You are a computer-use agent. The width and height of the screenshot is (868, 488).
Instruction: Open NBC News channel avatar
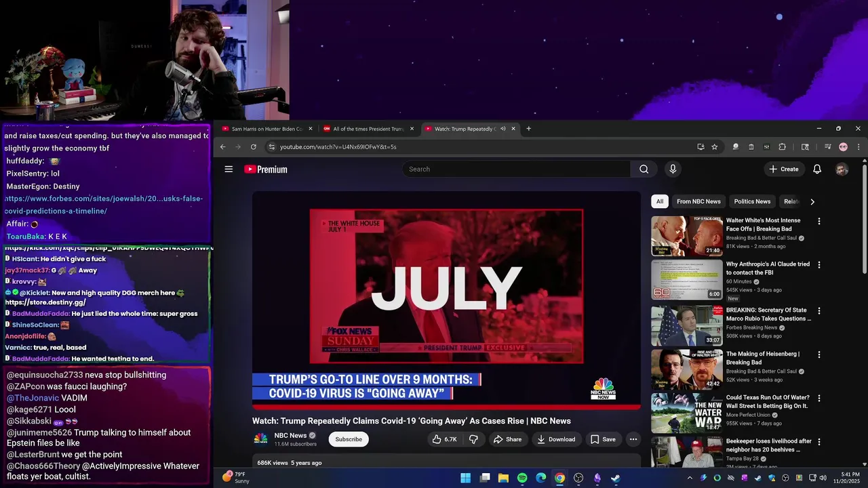pos(260,439)
